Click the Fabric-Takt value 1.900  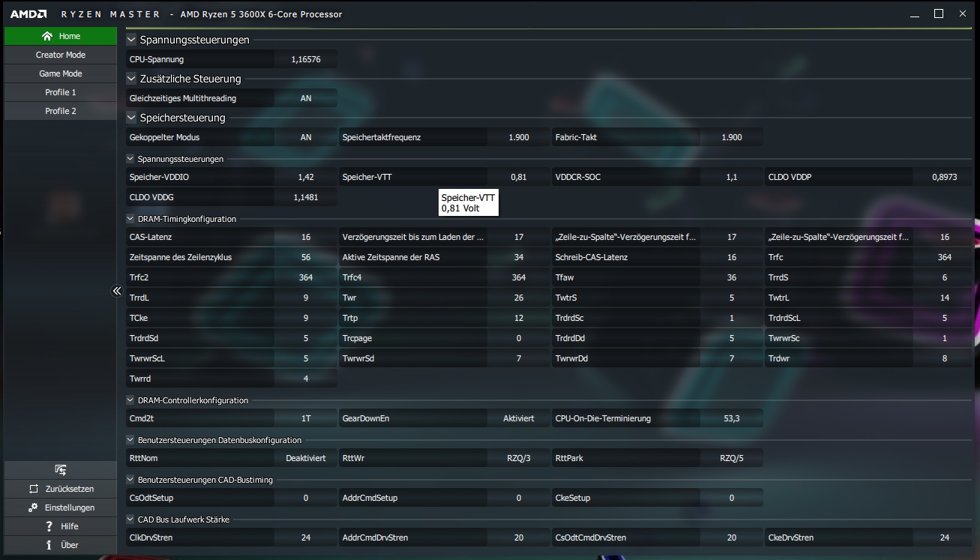click(732, 137)
